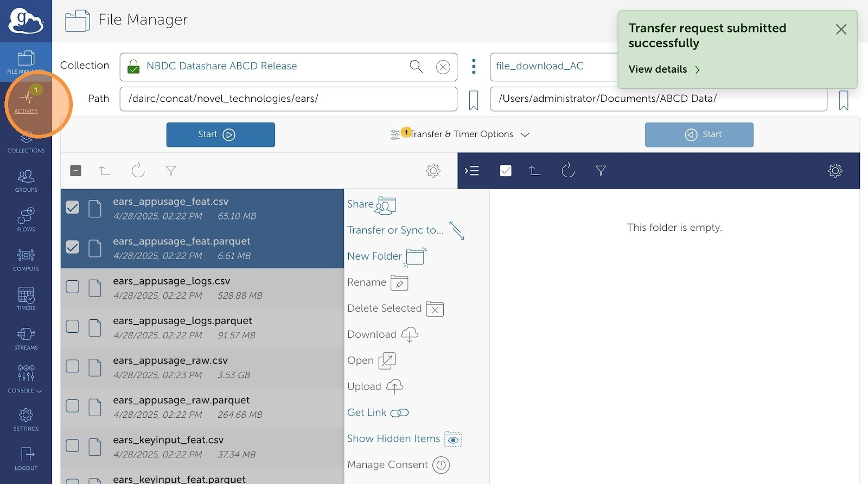Open the collection three-dot options menu
The height and width of the screenshot is (484, 868).
pos(474,67)
